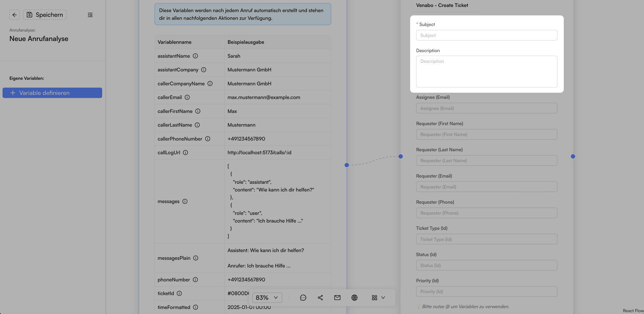Click the back arrow button
The width and height of the screenshot is (644, 314).
click(x=15, y=15)
